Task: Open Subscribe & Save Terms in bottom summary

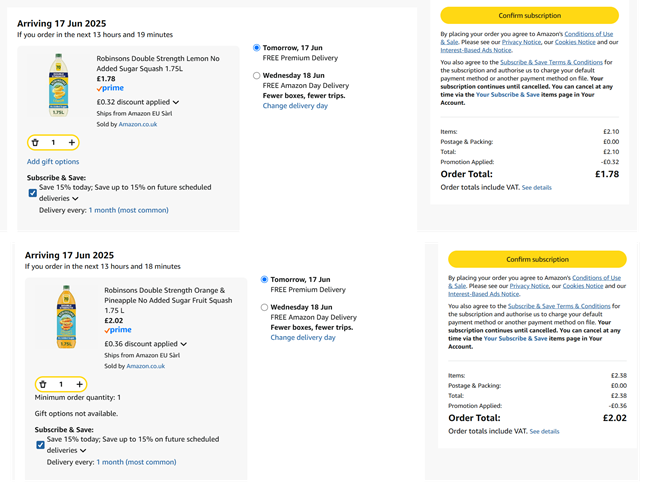Action: click(559, 306)
